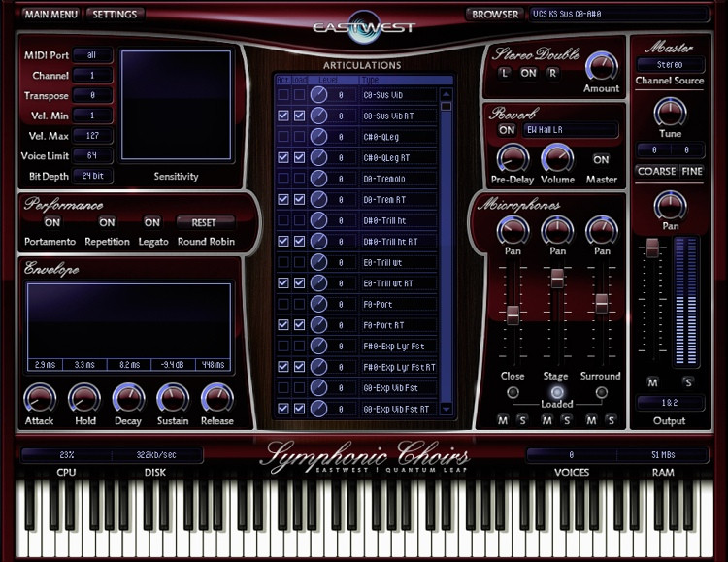The height and width of the screenshot is (562, 728).
Task: Click the COARSE tune button
Action: tap(656, 172)
